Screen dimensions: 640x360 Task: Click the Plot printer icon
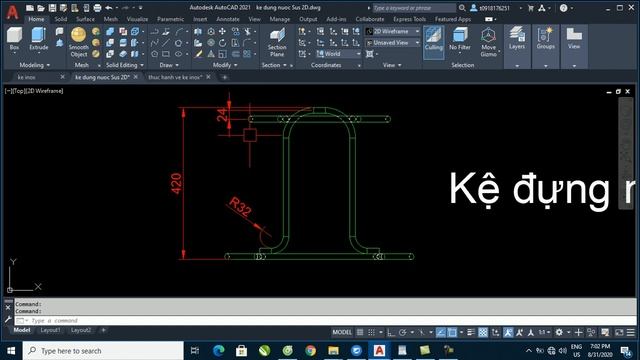pos(97,8)
